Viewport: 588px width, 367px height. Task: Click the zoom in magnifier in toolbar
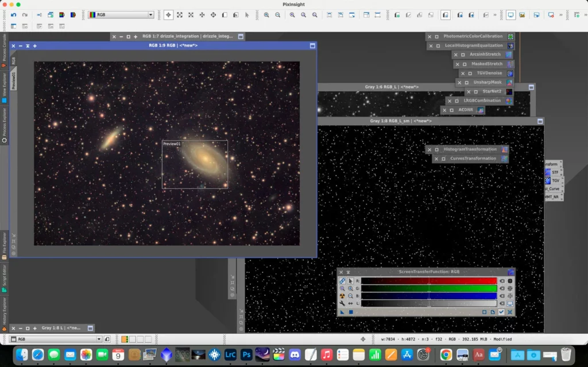pos(266,15)
